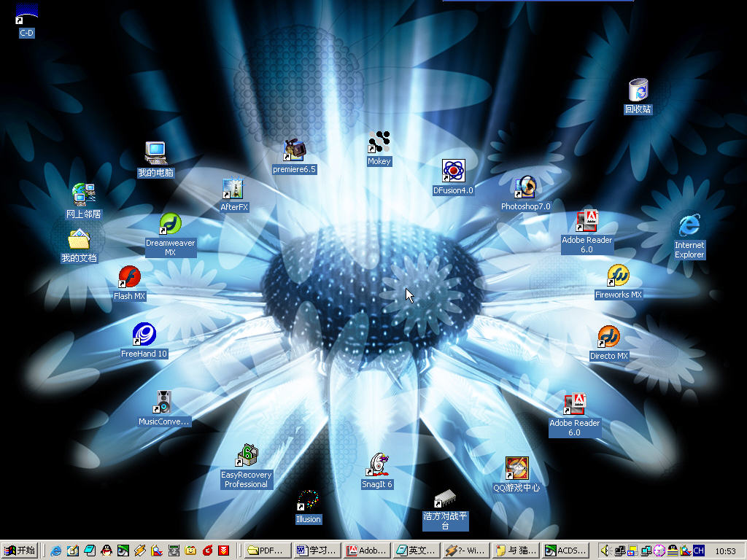Click the yellow QQ tray icon

(672, 551)
